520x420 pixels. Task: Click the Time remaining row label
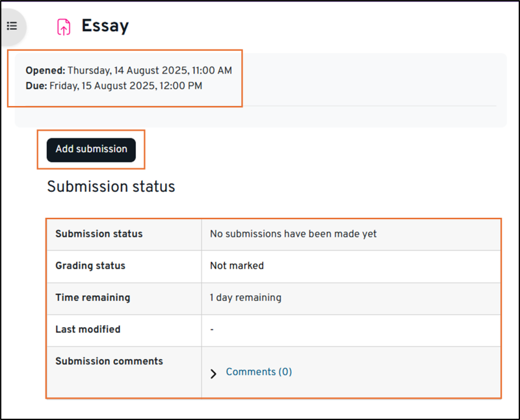pyautogui.click(x=92, y=298)
